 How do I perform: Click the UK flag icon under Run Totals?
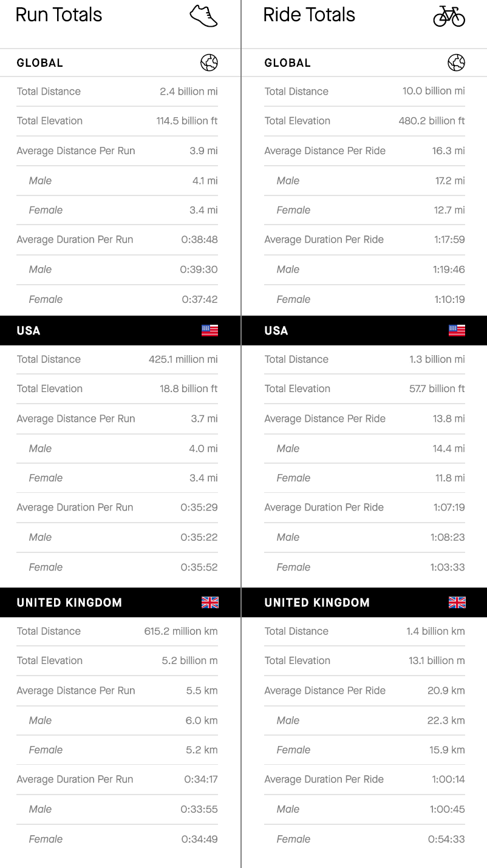[x=209, y=602]
